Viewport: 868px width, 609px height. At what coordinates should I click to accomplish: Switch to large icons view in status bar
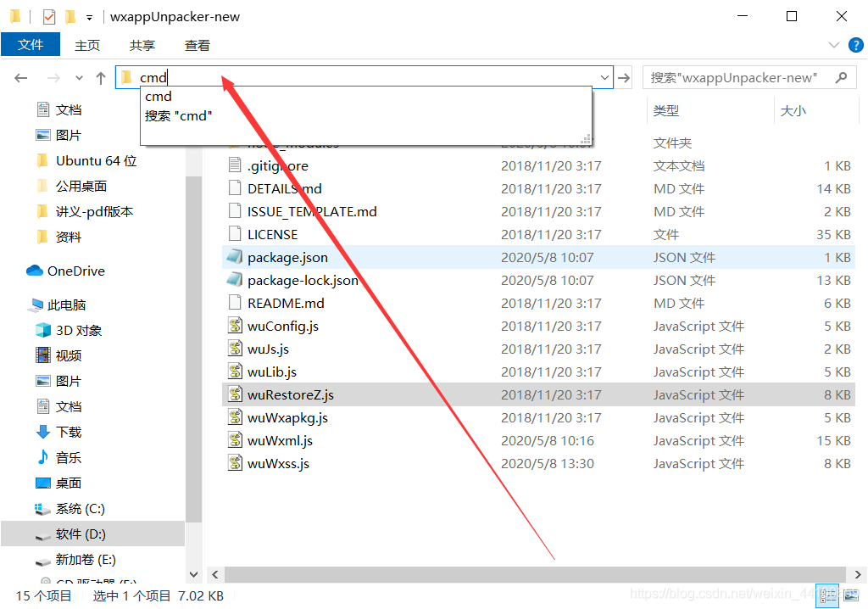[851, 595]
